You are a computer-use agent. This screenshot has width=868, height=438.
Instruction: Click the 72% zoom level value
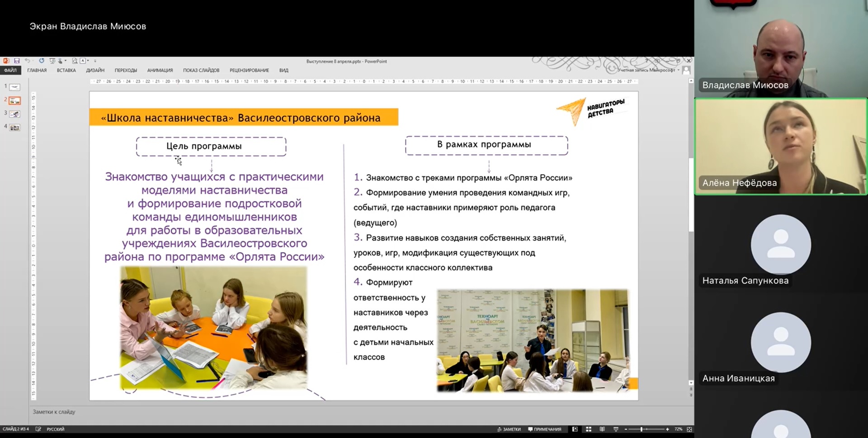678,429
